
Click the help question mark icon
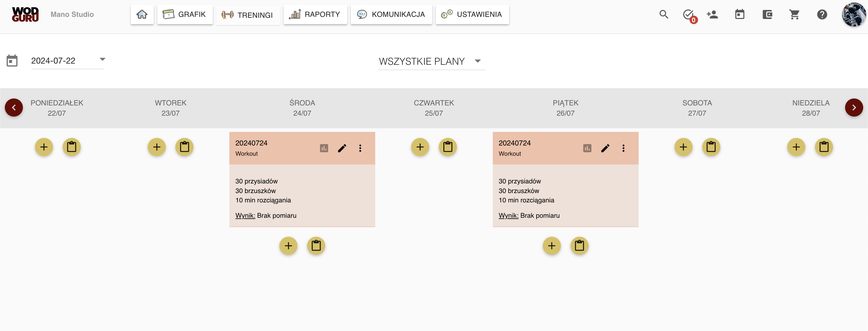822,14
